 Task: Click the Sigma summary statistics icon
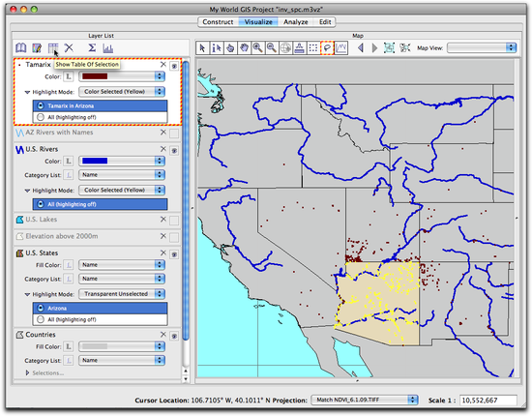pos(92,47)
